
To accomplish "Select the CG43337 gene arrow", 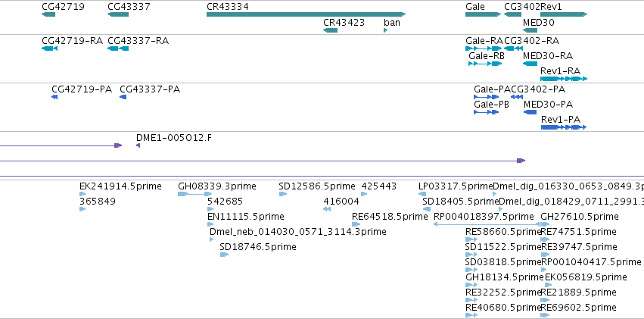I will [118, 14].
